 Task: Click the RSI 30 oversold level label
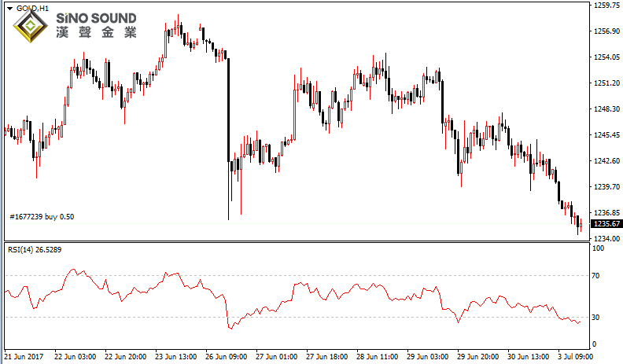596,318
